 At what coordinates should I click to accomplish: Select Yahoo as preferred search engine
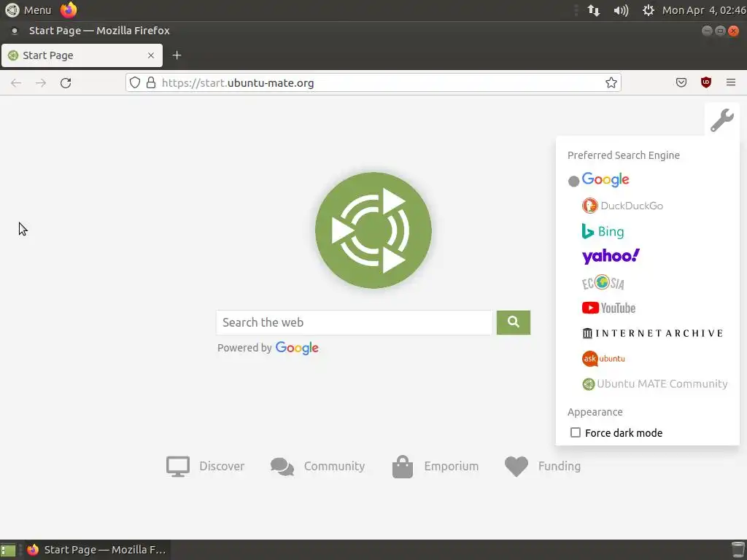611,256
